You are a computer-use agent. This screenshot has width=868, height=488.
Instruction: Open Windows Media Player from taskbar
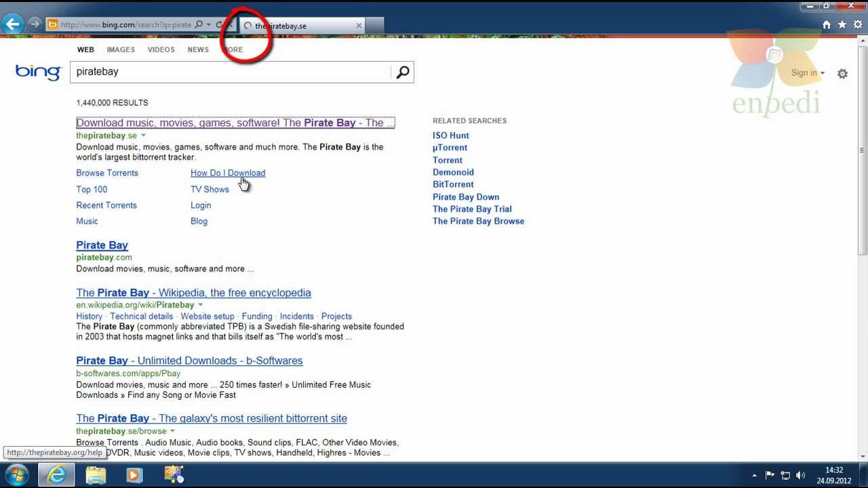(x=134, y=475)
